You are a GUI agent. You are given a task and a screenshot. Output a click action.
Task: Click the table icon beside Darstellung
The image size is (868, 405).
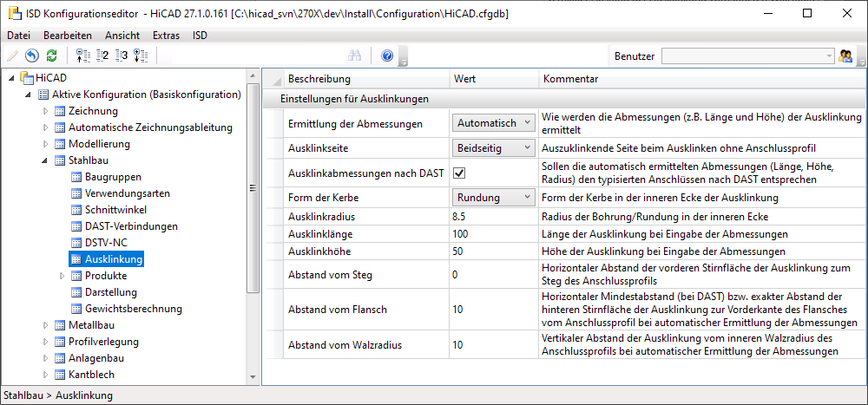76,291
